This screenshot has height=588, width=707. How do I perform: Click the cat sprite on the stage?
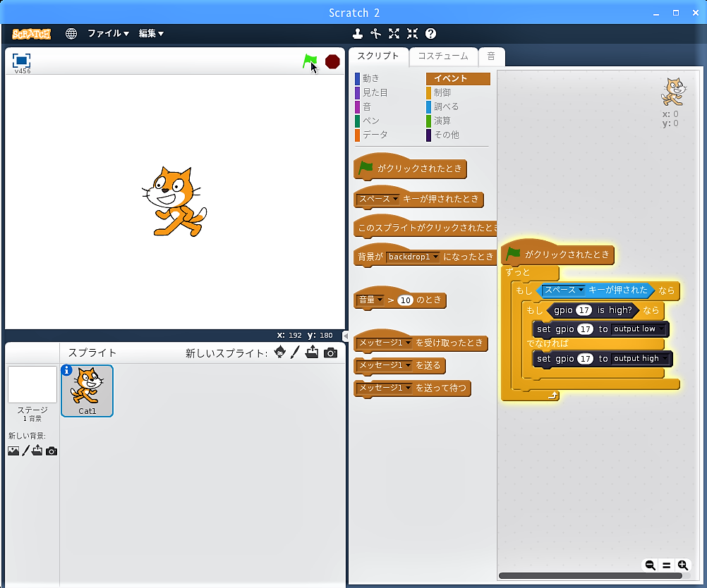174,202
